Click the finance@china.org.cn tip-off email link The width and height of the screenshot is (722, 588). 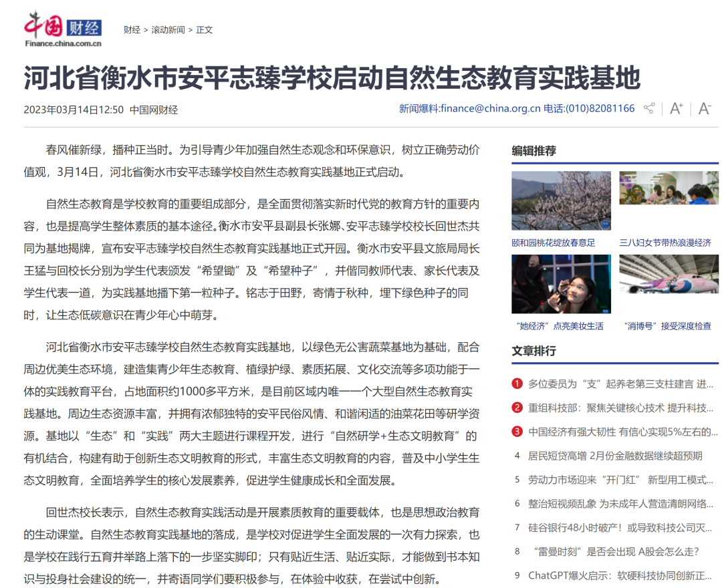(x=491, y=109)
